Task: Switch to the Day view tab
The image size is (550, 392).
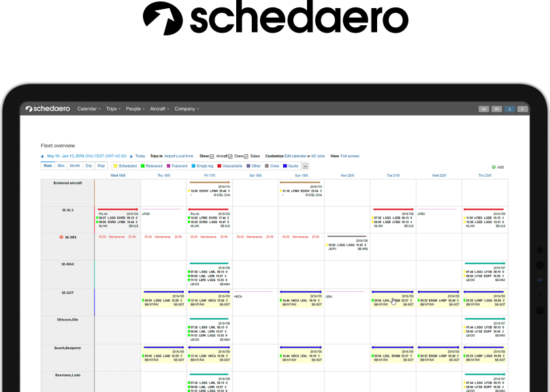Action: (x=88, y=166)
